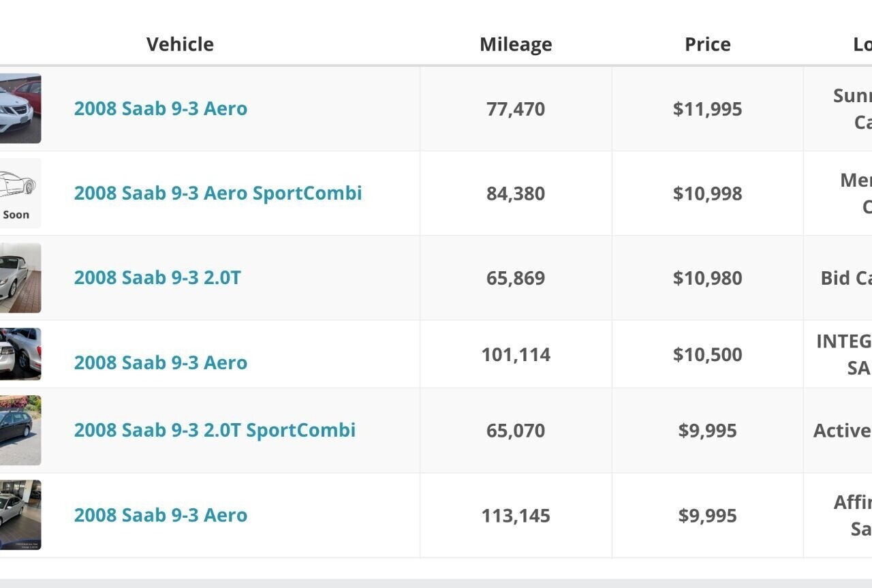Open the Saab 9-3 Aero listing priced $10,500
Screen dimensions: 872x588
coord(160,362)
